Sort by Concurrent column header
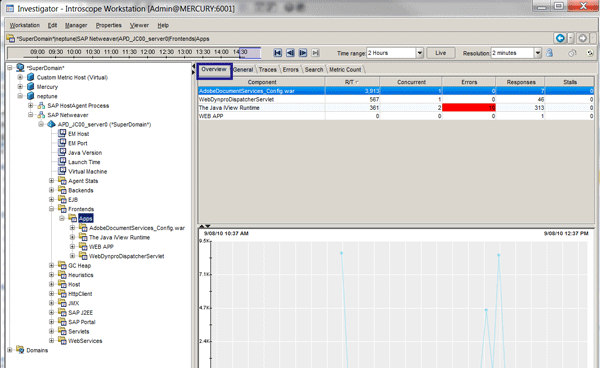 (411, 82)
